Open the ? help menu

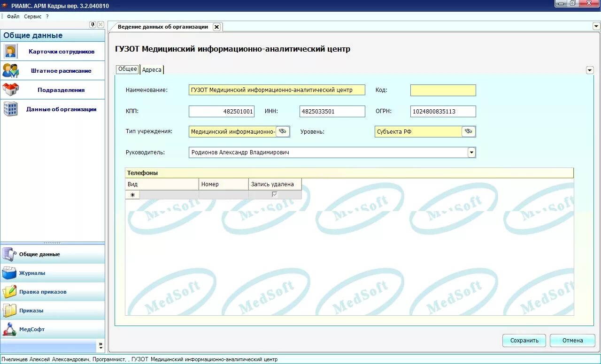coord(47,16)
